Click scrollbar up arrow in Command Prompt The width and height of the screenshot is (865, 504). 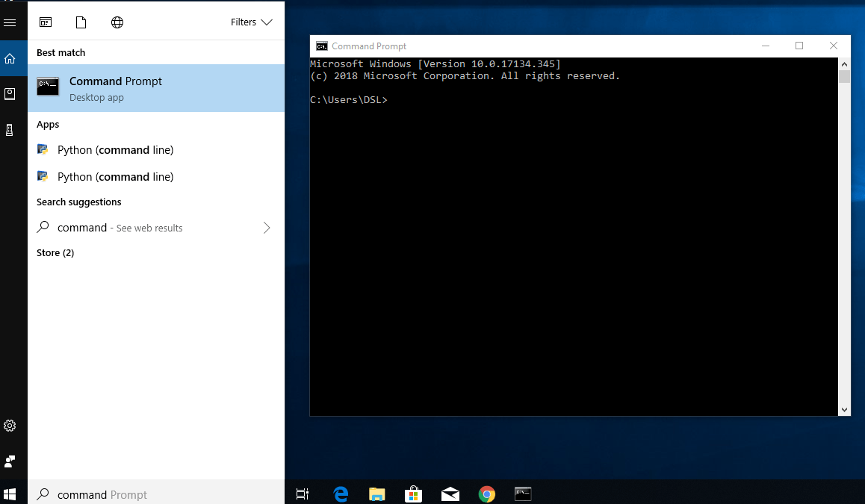pyautogui.click(x=844, y=64)
